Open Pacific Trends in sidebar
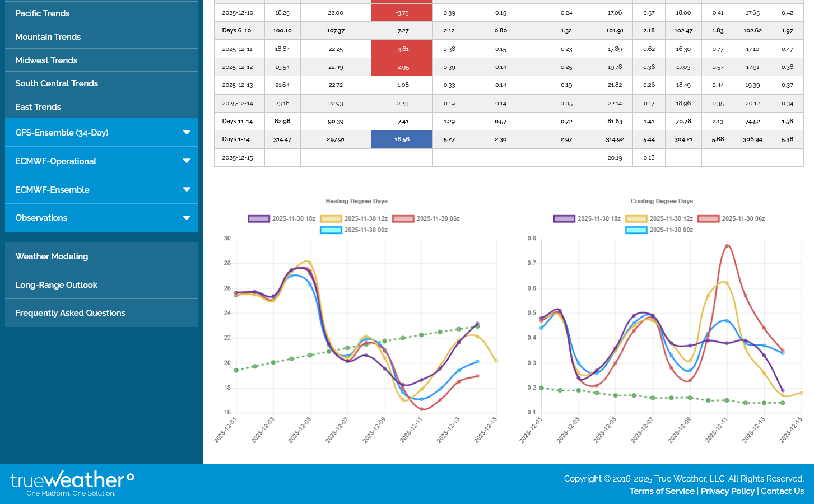The image size is (814, 504). 43,13
